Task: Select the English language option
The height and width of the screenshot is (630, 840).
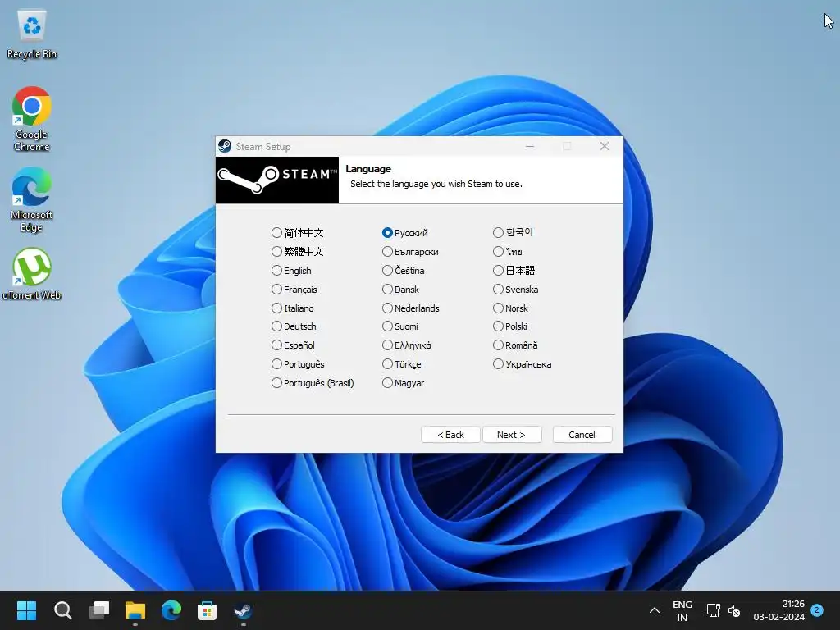Action: [x=291, y=271]
